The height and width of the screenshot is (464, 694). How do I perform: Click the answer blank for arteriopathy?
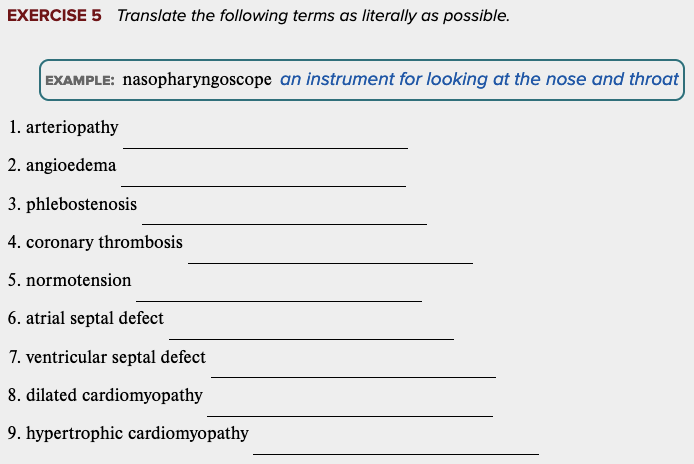(x=265, y=138)
